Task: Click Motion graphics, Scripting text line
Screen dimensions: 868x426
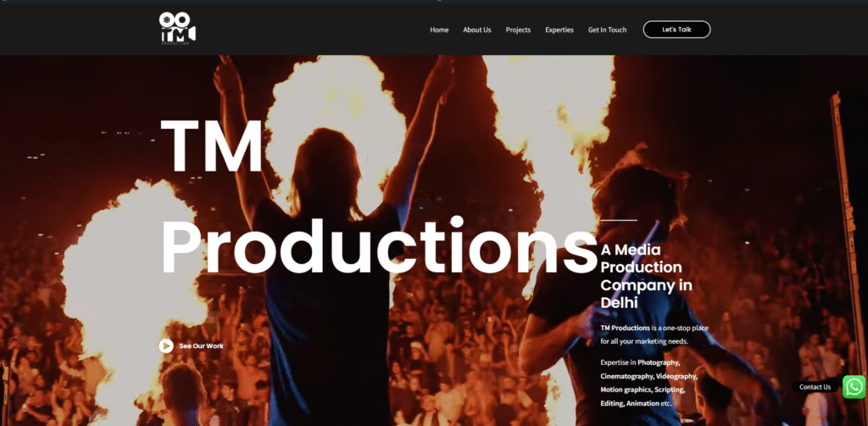Action: (x=643, y=390)
